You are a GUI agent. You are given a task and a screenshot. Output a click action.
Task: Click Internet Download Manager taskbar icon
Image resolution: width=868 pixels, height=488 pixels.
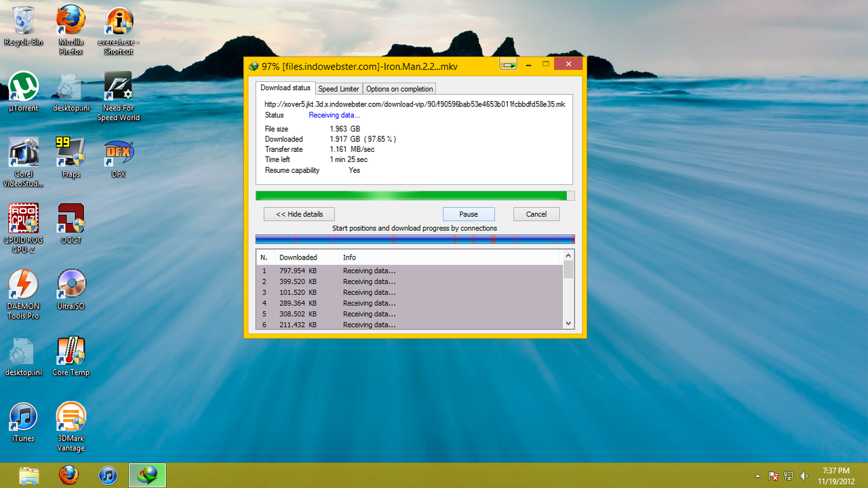tap(147, 475)
